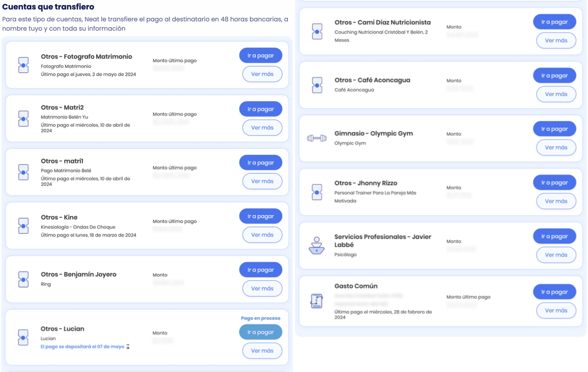Click 'Último pago el lunes, 18 de marzo de 2024'
This screenshot has width=588, height=372.
(88, 235)
